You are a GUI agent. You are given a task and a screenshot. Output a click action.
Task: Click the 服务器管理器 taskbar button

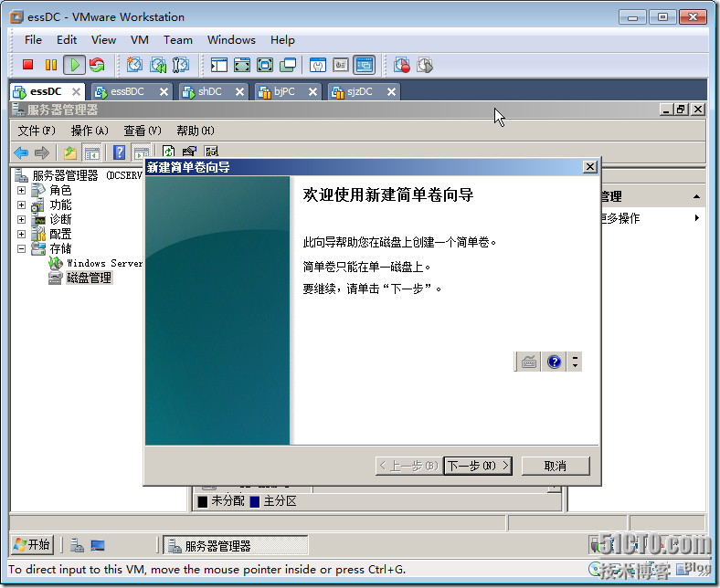tap(236, 546)
